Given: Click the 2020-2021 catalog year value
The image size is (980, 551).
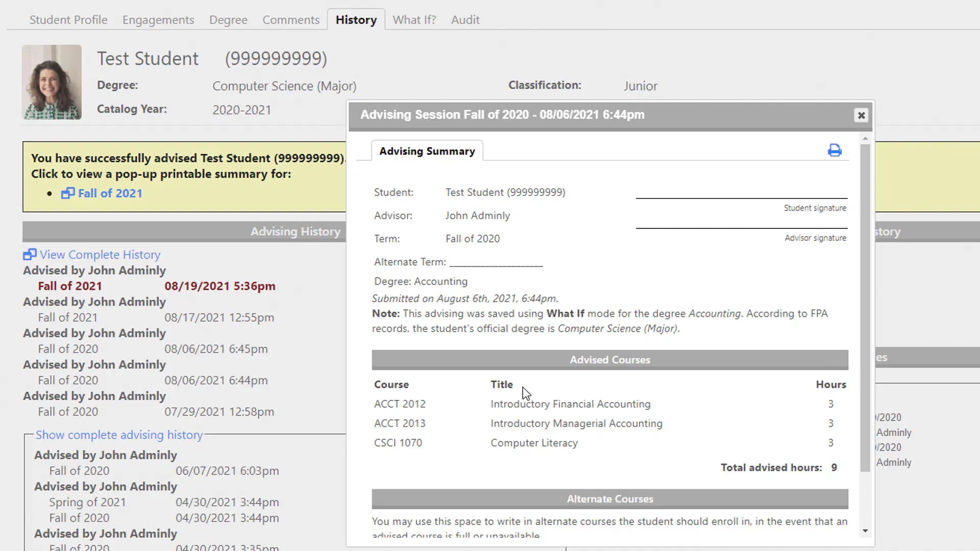Looking at the screenshot, I should [x=242, y=110].
